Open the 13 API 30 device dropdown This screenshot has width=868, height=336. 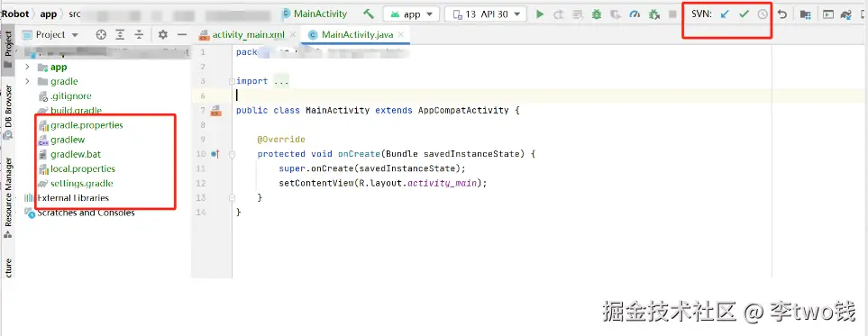point(486,14)
